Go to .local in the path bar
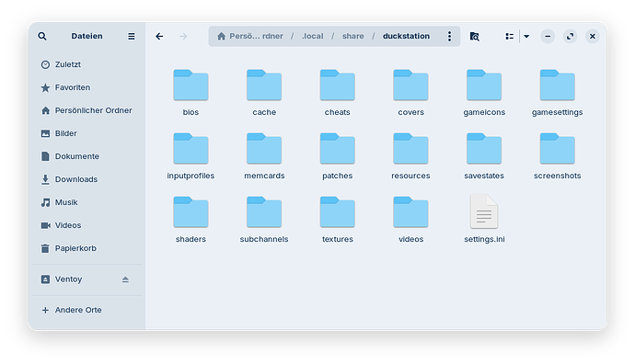This screenshot has width=635, height=364. click(x=313, y=37)
